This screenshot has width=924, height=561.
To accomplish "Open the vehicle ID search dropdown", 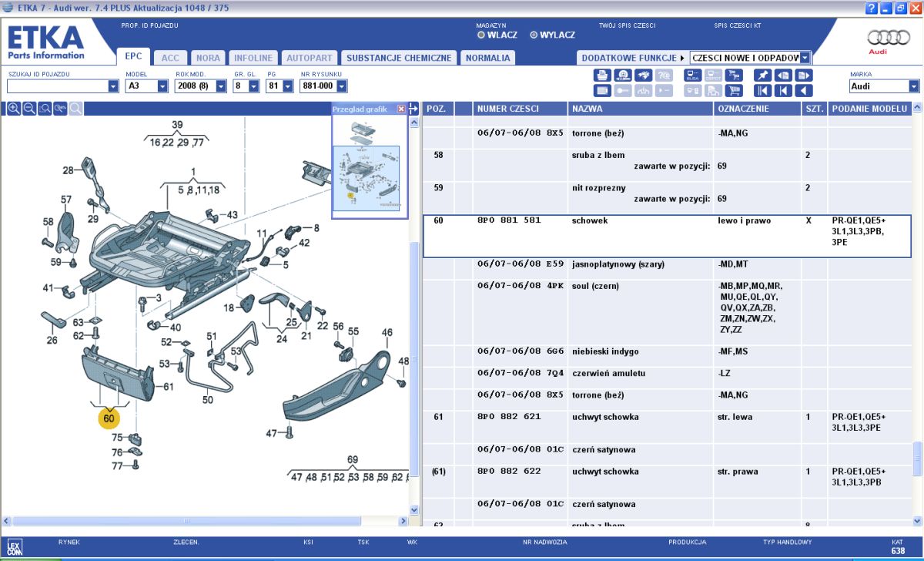I will pyautogui.click(x=113, y=86).
